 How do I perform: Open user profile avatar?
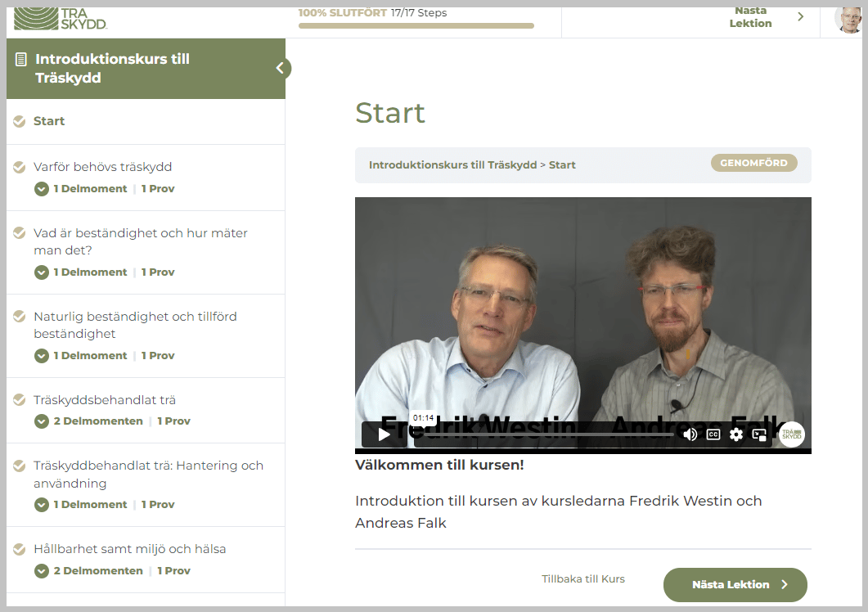click(x=848, y=18)
